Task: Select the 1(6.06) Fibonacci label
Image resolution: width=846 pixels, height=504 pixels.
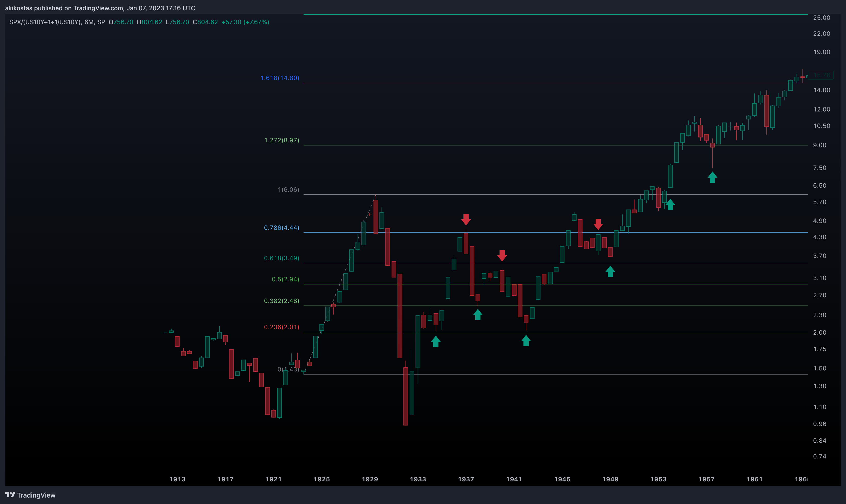Action: 289,189
